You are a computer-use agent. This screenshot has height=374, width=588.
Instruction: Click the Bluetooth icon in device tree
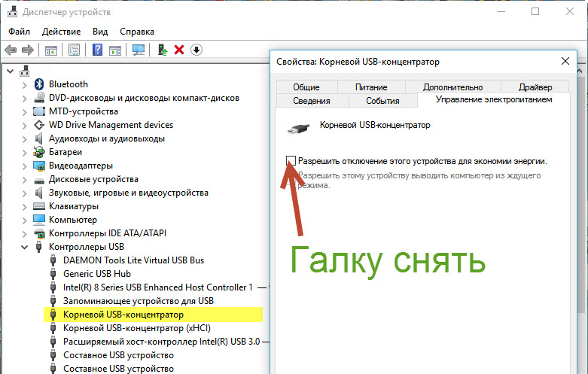pyautogui.click(x=40, y=84)
